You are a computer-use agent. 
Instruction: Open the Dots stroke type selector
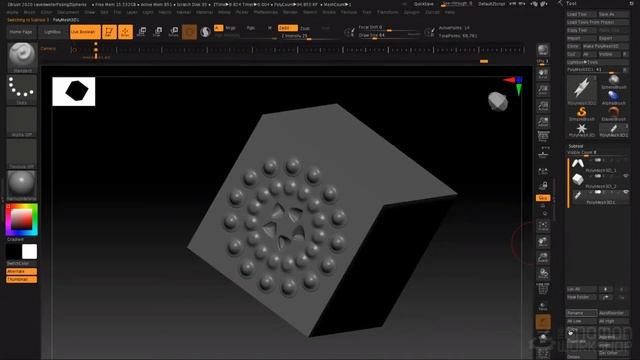22,89
